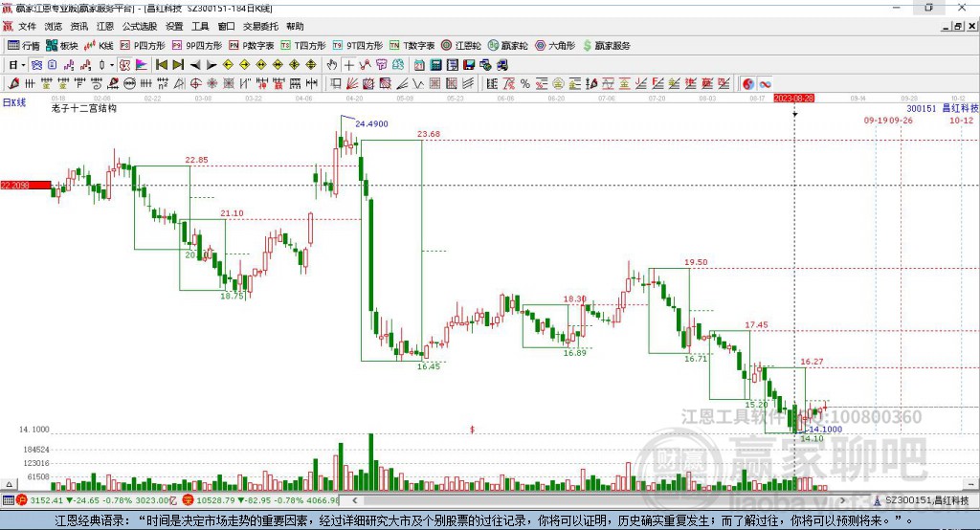Click the black left arrow icon
The height and width of the screenshot is (530, 980).
195,64
